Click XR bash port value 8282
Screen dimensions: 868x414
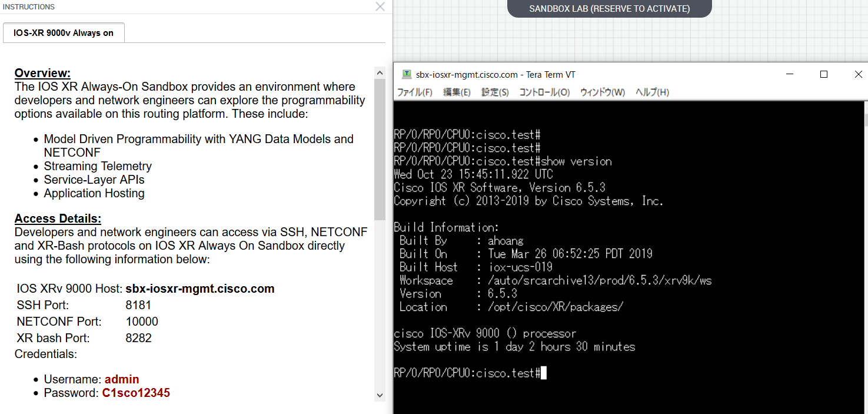pos(138,338)
